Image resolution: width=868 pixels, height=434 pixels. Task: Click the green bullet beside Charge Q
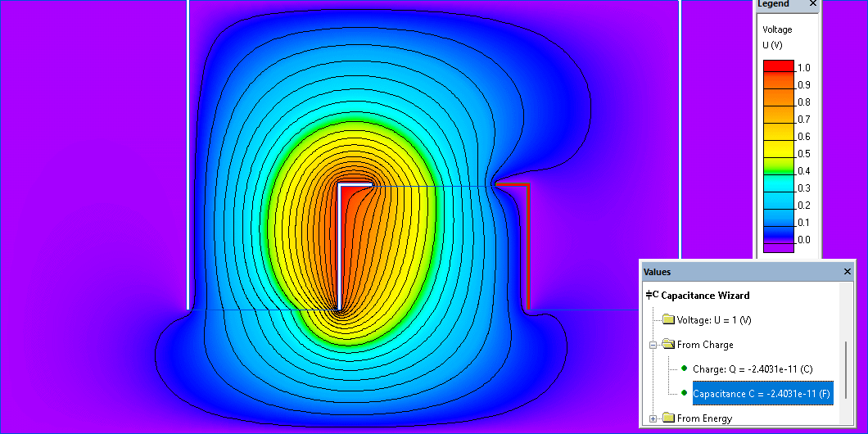[x=685, y=368]
